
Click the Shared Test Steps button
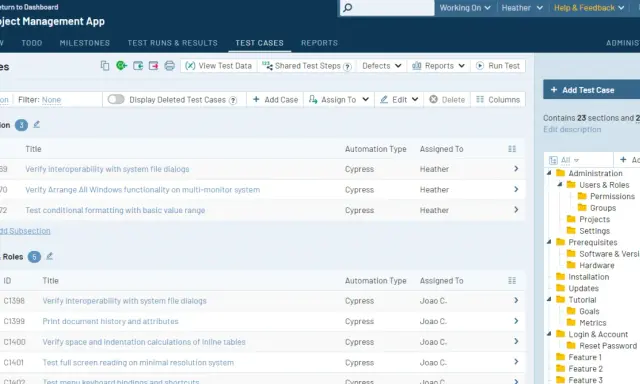pos(307,66)
